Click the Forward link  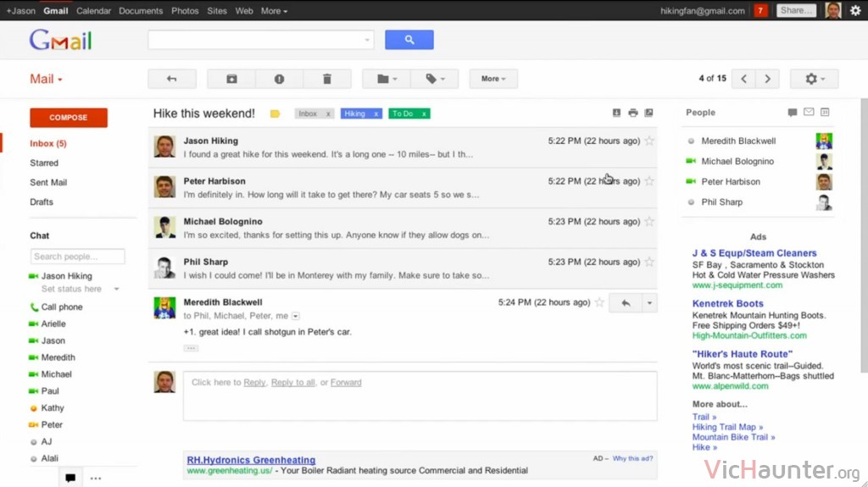click(x=346, y=383)
